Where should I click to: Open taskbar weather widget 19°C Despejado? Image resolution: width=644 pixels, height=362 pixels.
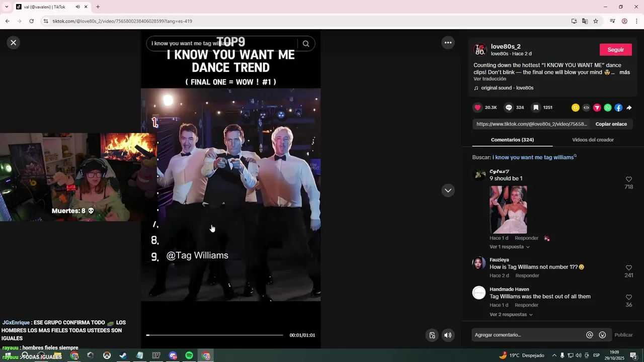[x=521, y=355]
